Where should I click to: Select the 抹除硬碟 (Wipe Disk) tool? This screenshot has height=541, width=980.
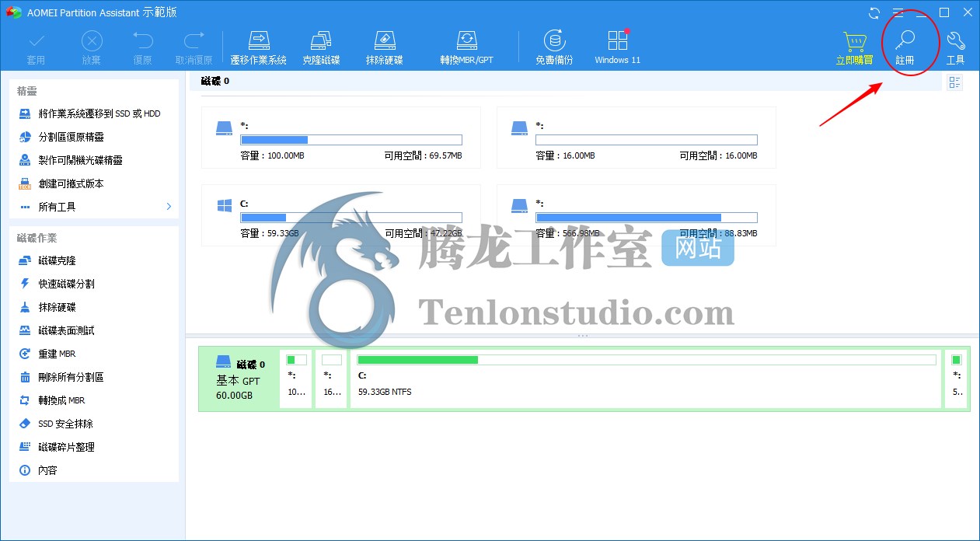[x=384, y=48]
